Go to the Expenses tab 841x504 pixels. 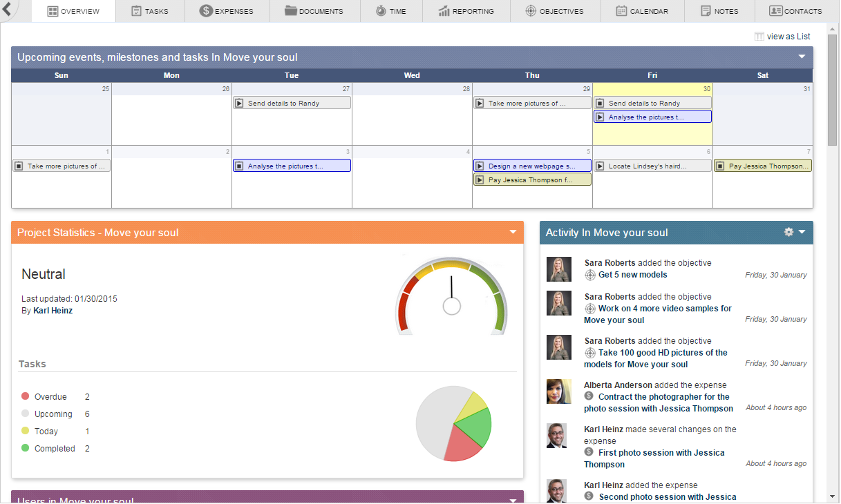(227, 11)
